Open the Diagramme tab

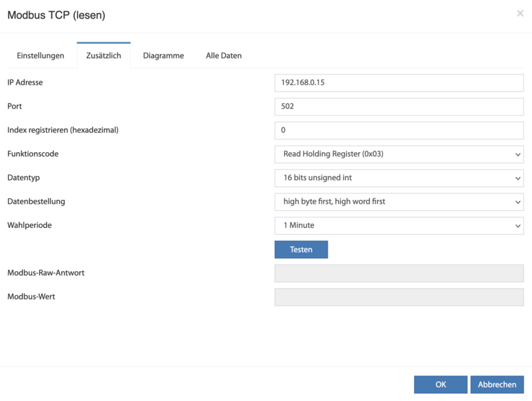click(163, 56)
